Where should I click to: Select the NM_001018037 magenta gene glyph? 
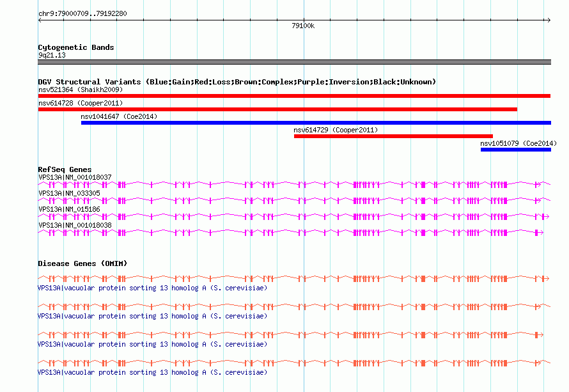294,185
